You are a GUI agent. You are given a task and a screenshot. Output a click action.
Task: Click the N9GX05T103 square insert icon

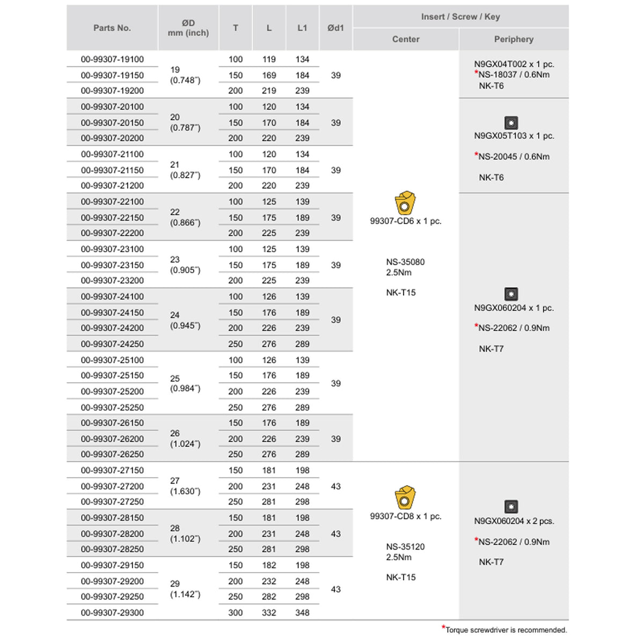coord(511,123)
